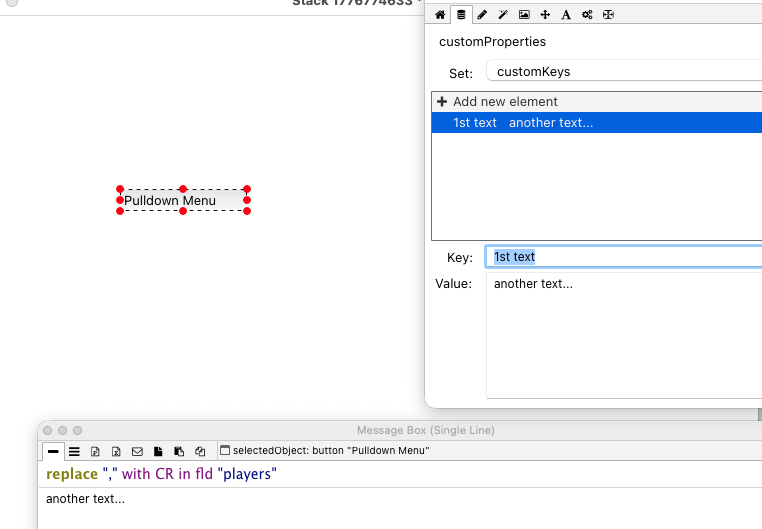Click the Key input field
This screenshot has height=529, width=762.
(622, 257)
